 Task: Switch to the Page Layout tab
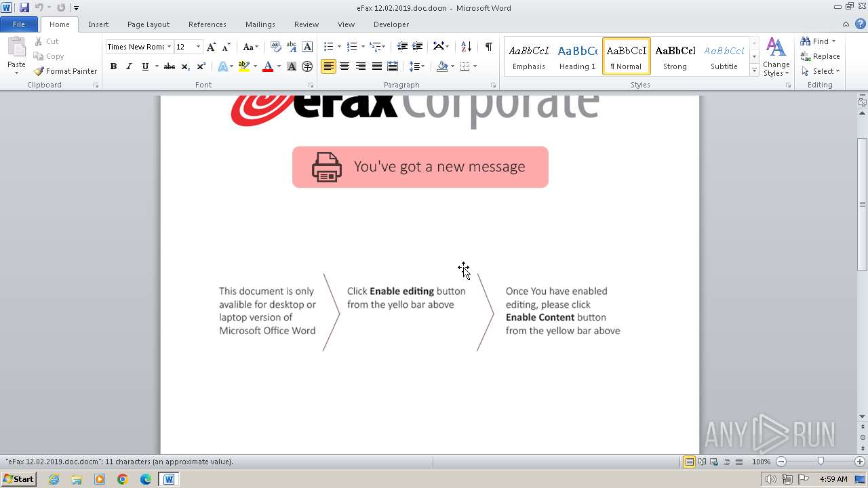149,24
